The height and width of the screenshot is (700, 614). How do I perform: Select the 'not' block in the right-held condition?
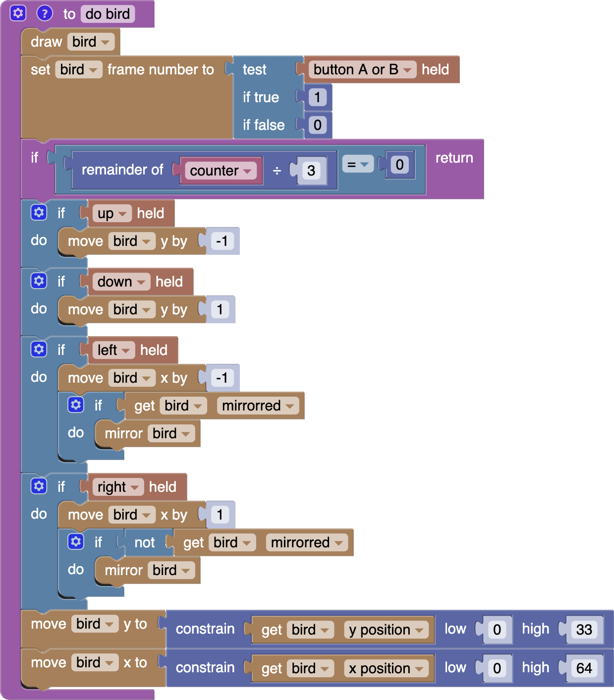(144, 543)
